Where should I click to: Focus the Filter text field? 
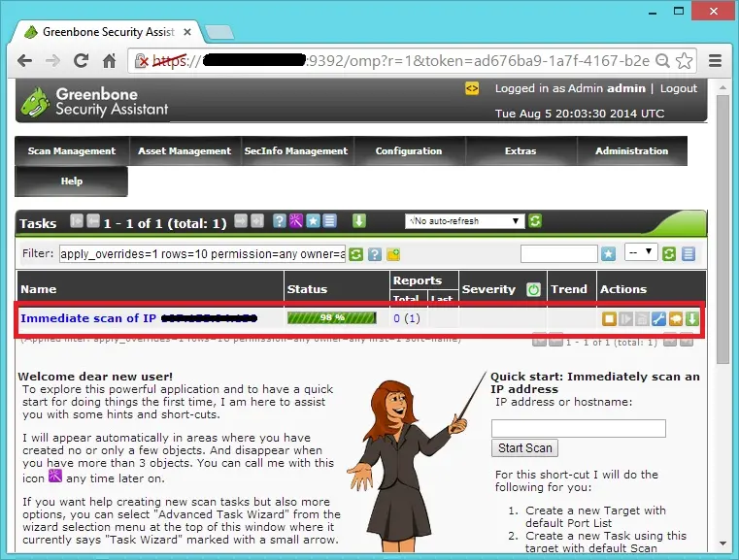tap(202, 254)
